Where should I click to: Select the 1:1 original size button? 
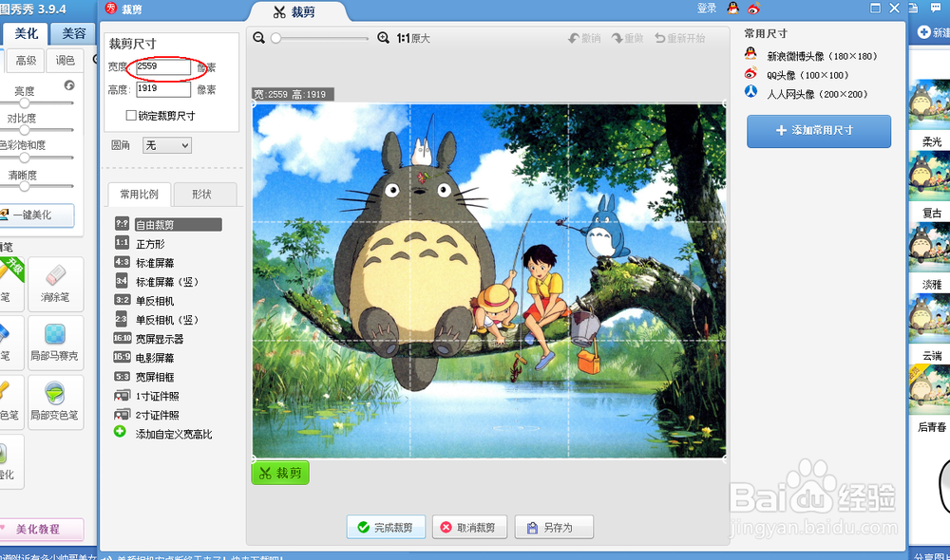413,38
